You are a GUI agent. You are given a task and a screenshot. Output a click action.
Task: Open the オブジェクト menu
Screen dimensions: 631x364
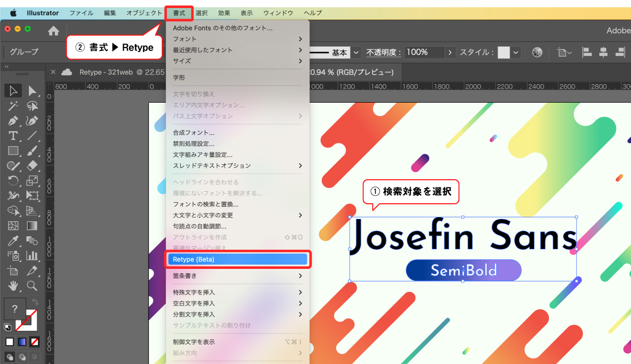pyautogui.click(x=144, y=13)
